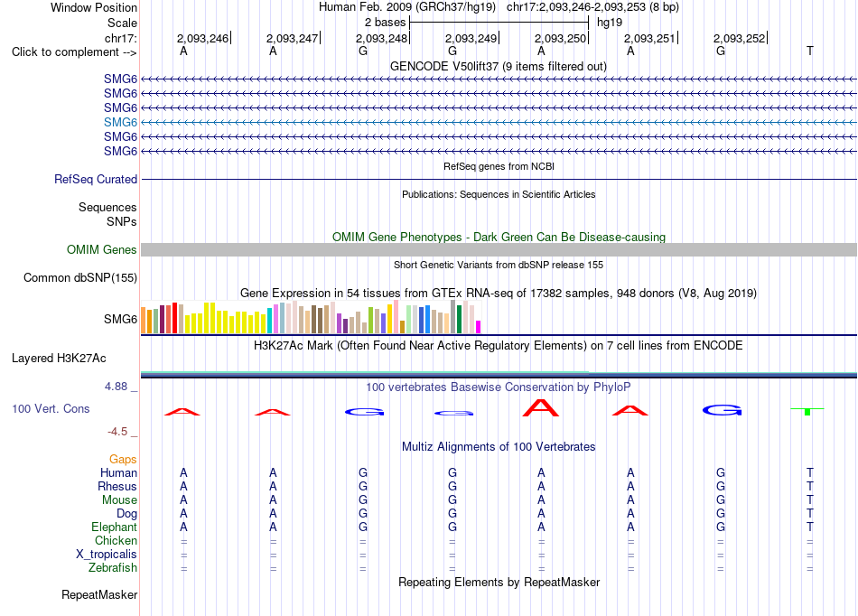Click the Window Position label
This screenshot has height=616, width=858.
pos(94,7)
